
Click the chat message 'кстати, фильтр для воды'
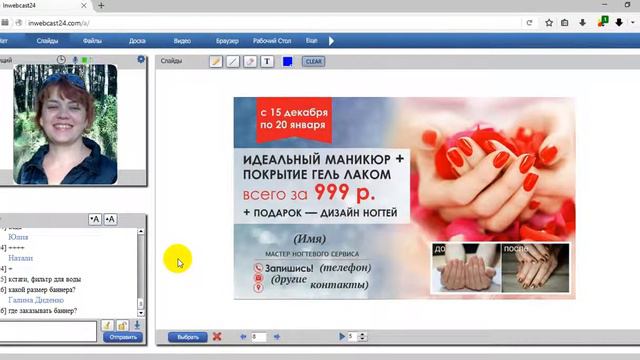(x=44, y=280)
